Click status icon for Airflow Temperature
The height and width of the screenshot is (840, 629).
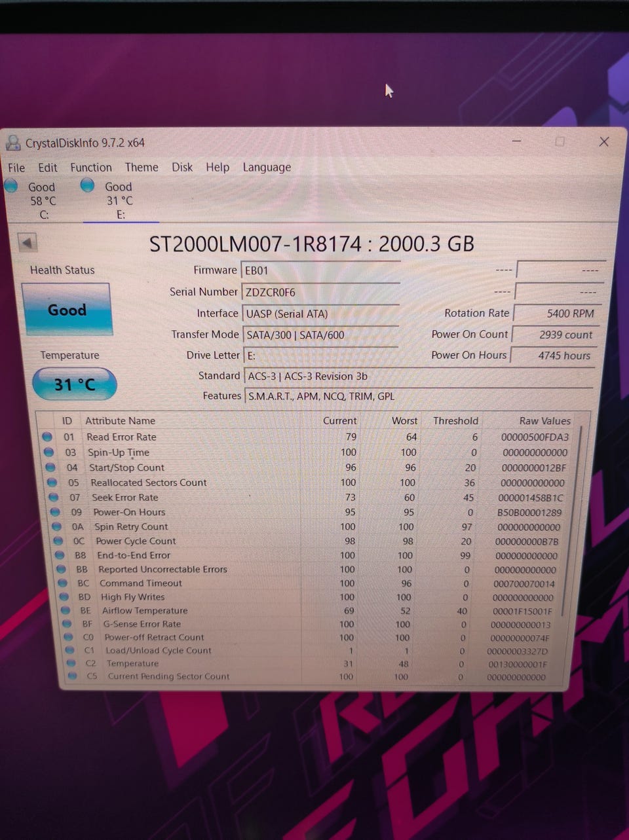coord(66,610)
